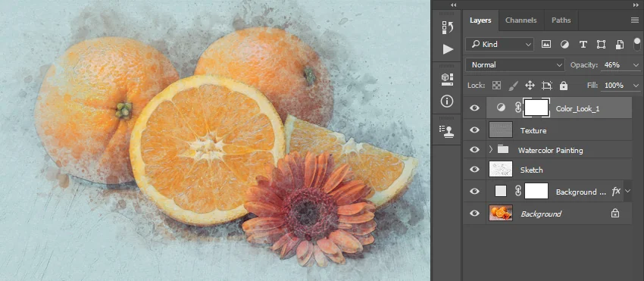This screenshot has height=281, width=644.
Task: Select the Background layer thumbnail
Action: pos(501,213)
